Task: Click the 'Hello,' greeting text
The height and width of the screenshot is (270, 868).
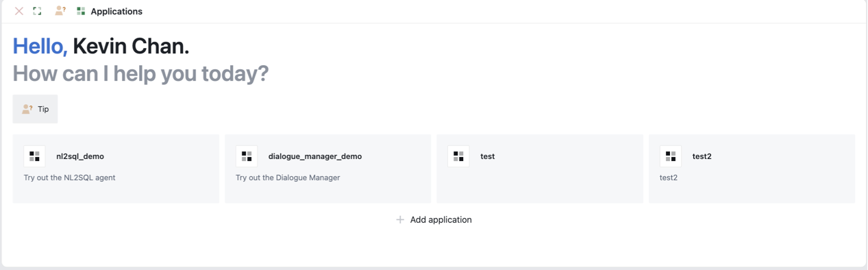Action: [x=40, y=46]
